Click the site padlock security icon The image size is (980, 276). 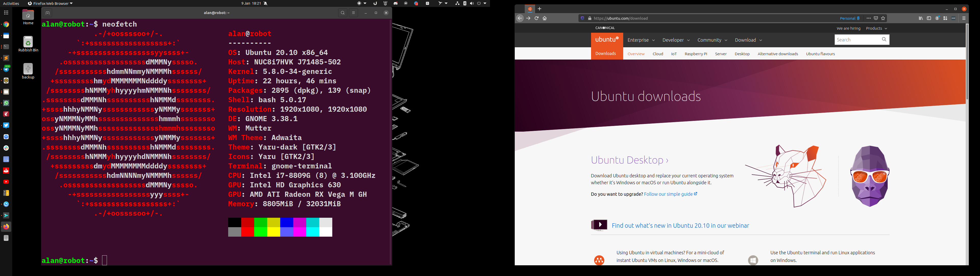(x=590, y=18)
